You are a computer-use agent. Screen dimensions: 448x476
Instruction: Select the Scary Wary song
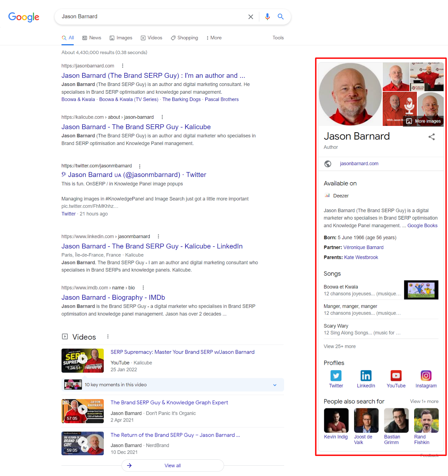click(x=363, y=329)
